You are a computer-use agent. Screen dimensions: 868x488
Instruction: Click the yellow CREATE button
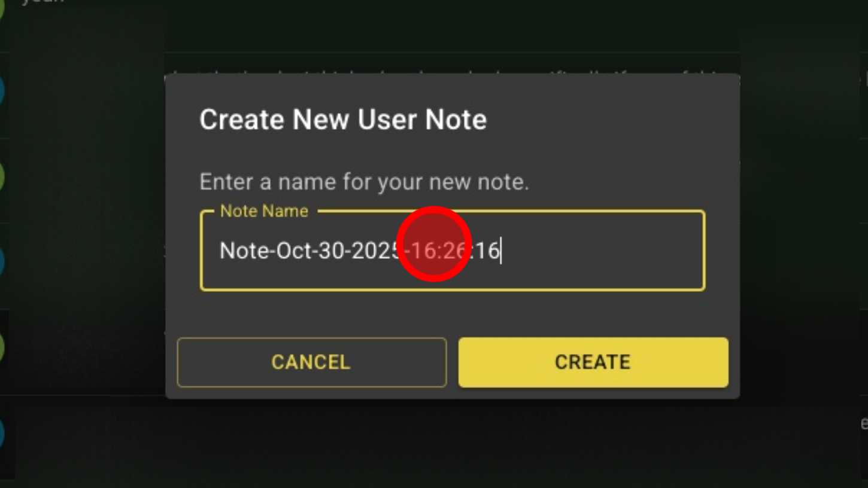[x=593, y=362]
